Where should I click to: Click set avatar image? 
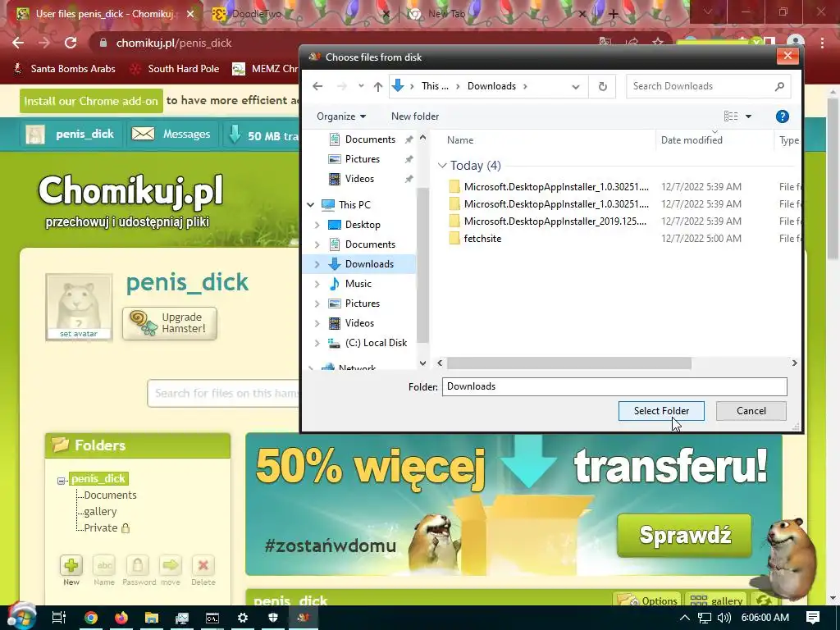pos(79,307)
